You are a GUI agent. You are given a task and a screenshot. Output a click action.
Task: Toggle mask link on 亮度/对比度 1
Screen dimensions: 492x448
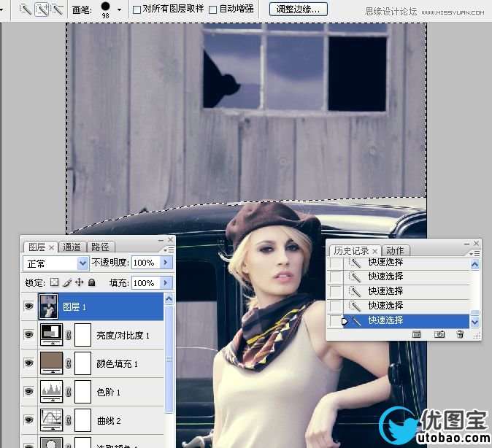(69, 335)
